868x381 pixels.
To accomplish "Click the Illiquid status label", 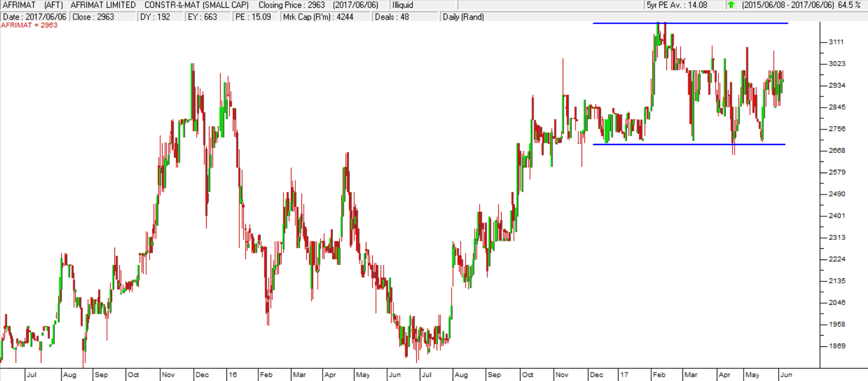I will tap(402, 5).
